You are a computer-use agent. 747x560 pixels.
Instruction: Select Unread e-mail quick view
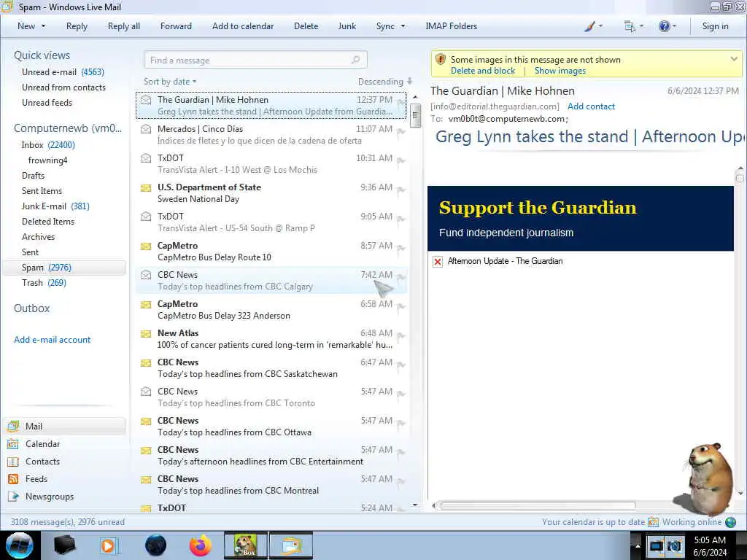63,72
